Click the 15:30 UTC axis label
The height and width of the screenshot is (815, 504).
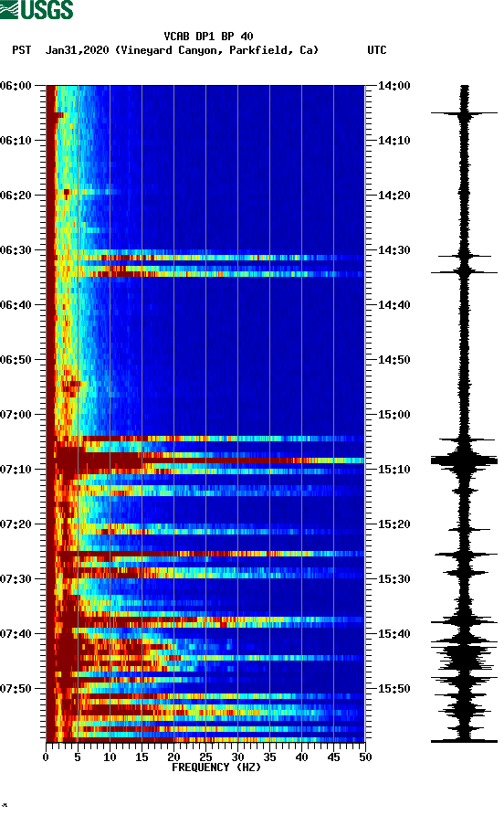click(394, 579)
